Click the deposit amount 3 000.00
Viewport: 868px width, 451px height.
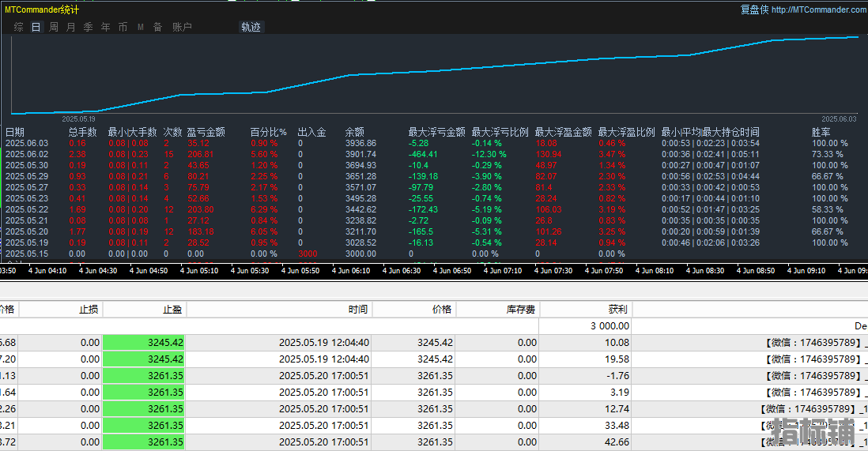610,326
